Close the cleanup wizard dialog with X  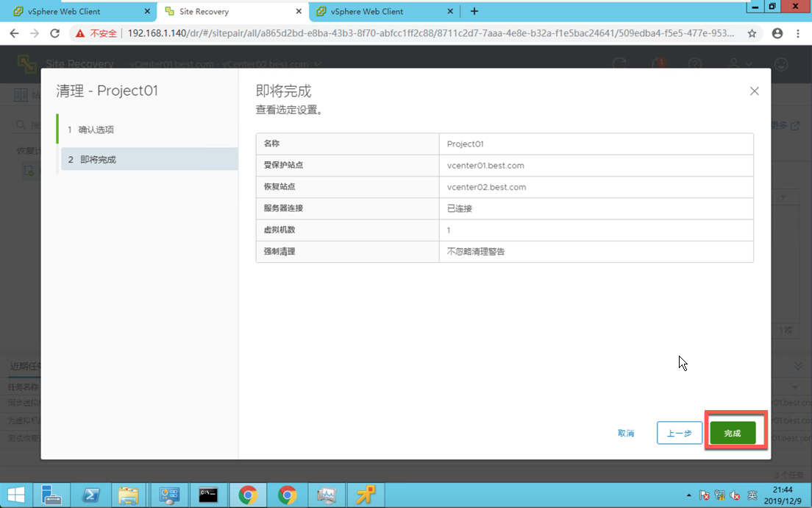[754, 91]
